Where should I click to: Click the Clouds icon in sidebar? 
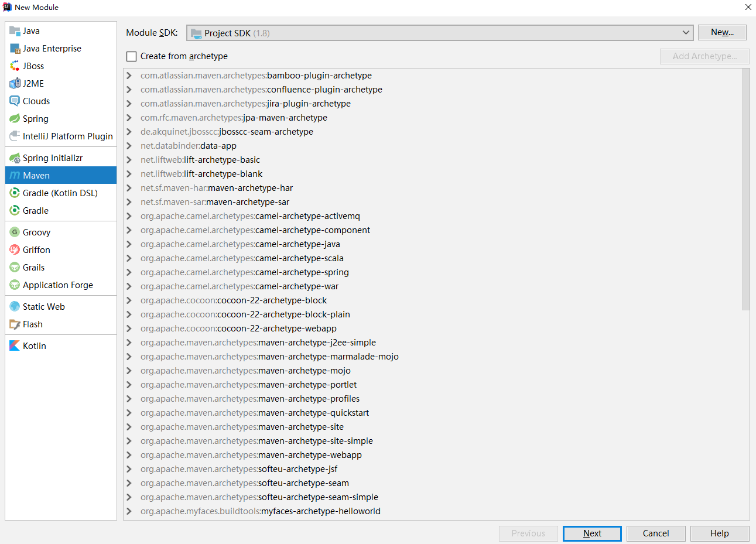15,101
